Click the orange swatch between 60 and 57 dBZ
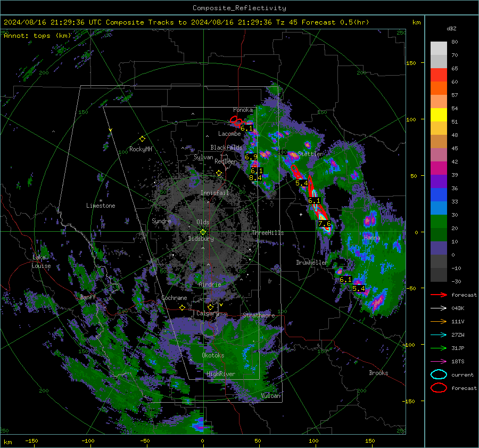This screenshot has width=479, height=448. [x=439, y=88]
